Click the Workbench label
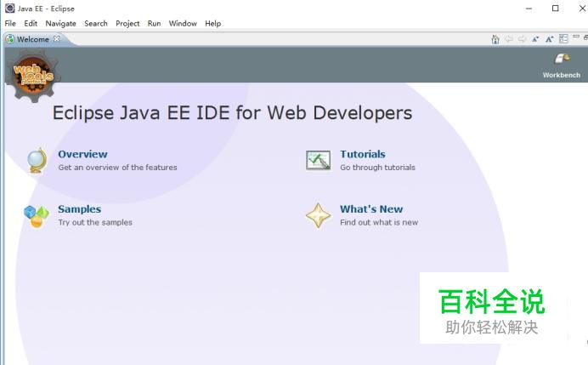 pos(562,75)
